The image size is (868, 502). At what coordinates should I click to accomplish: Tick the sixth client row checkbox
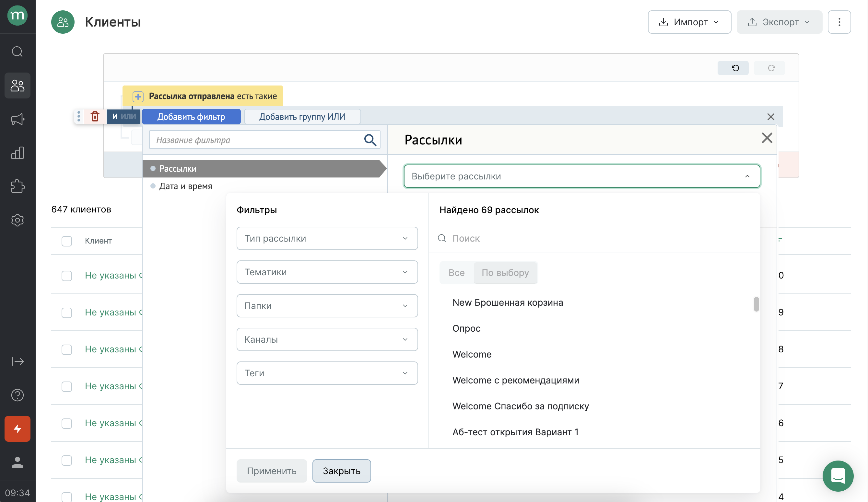(66, 460)
